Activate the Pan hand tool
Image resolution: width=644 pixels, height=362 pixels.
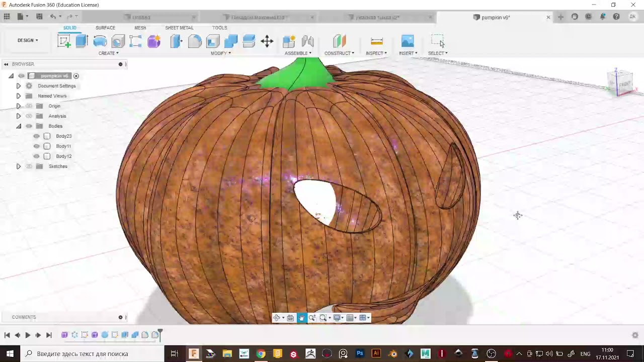(301, 318)
